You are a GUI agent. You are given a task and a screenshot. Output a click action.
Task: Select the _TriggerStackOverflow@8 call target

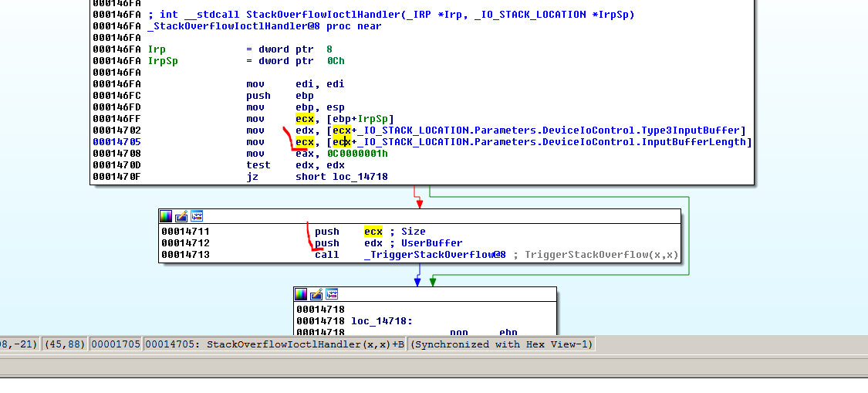[434, 255]
